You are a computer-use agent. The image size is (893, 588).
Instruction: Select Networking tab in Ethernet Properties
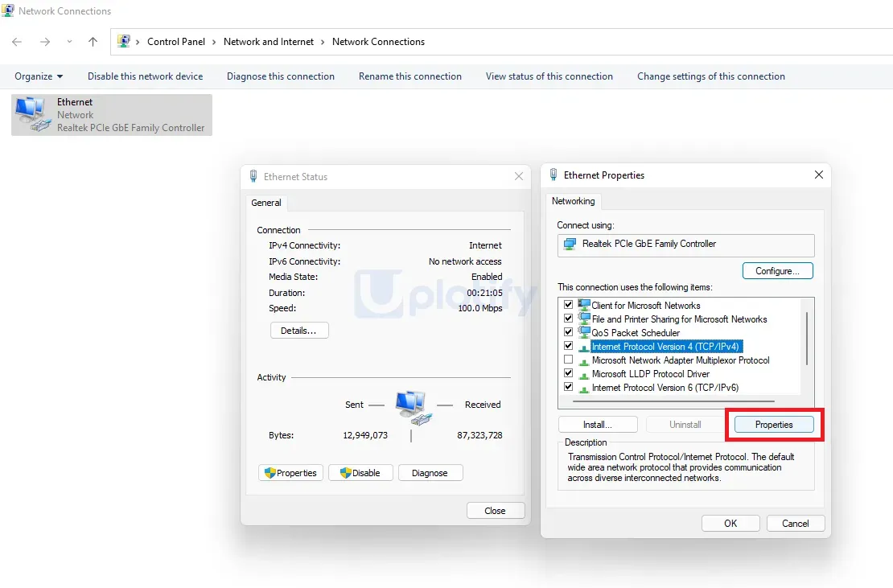573,201
